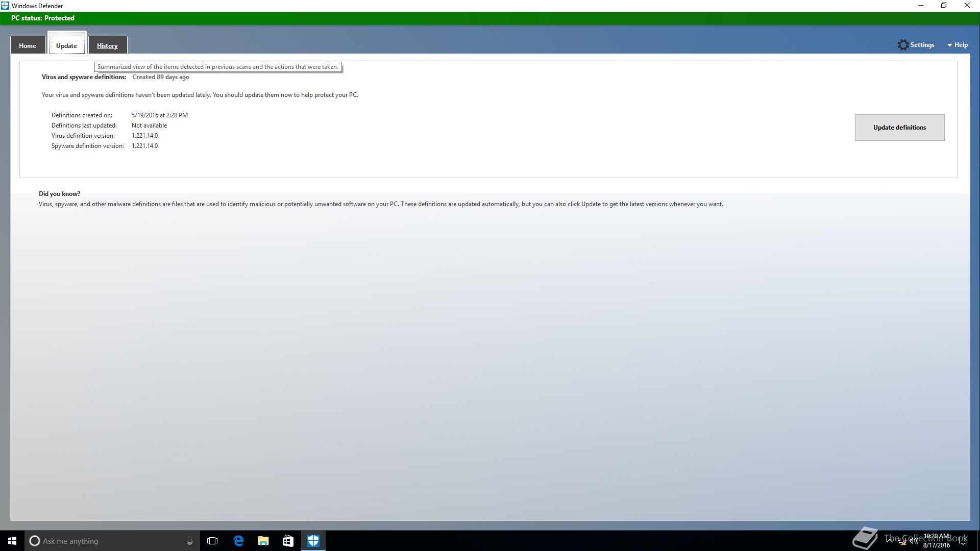Open the Action Center notifications icon
The height and width of the screenshot is (551, 980).
963,541
